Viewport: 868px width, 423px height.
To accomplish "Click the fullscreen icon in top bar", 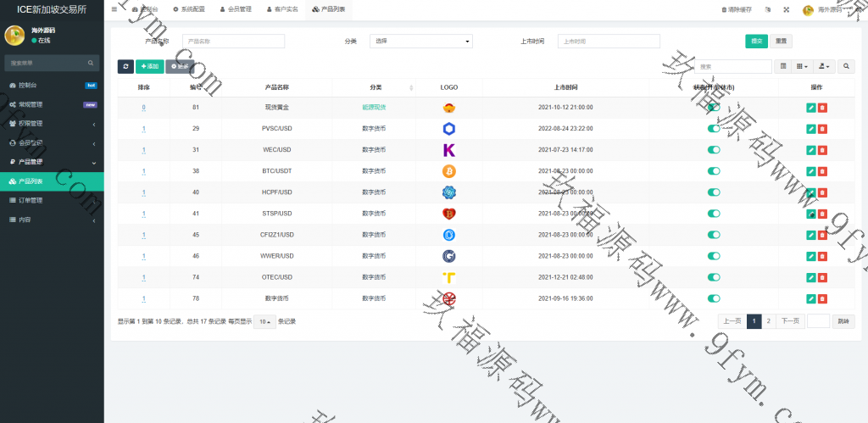I will (x=786, y=10).
